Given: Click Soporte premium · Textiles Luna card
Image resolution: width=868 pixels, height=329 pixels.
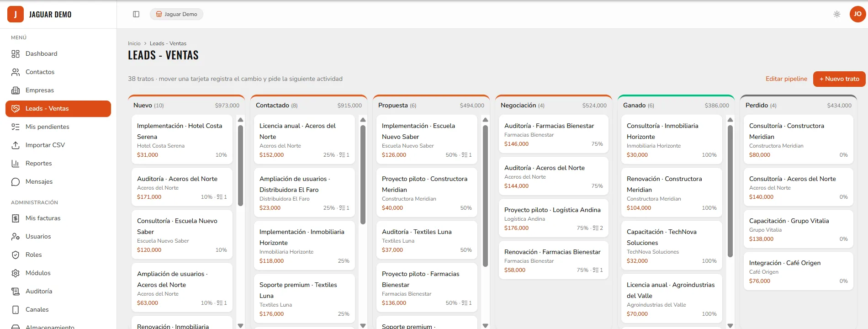Looking at the screenshot, I should click(x=304, y=298).
